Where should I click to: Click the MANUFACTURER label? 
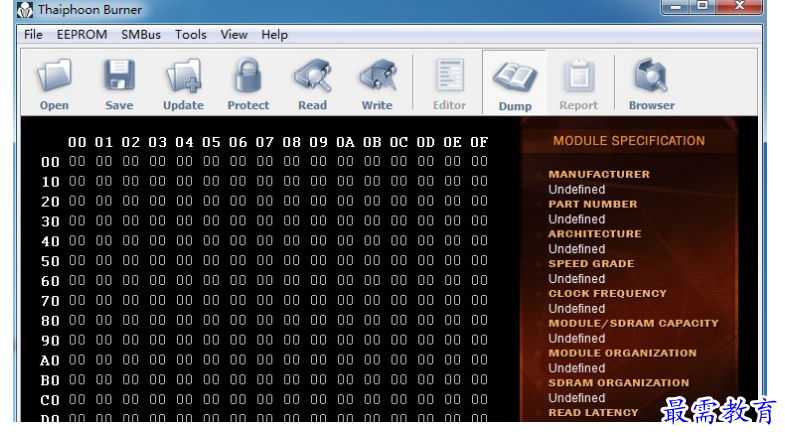click(599, 174)
